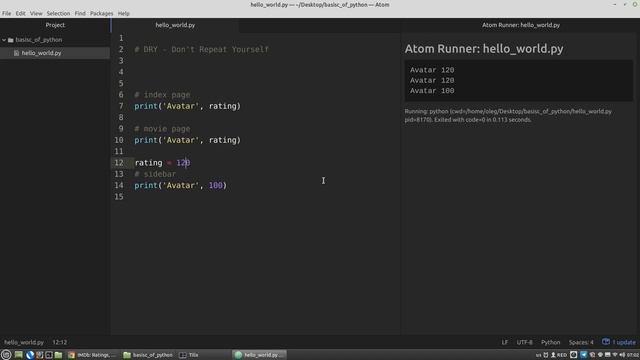Click line number 12 in the gutter
Screen dimensions: 640x360
119,163
